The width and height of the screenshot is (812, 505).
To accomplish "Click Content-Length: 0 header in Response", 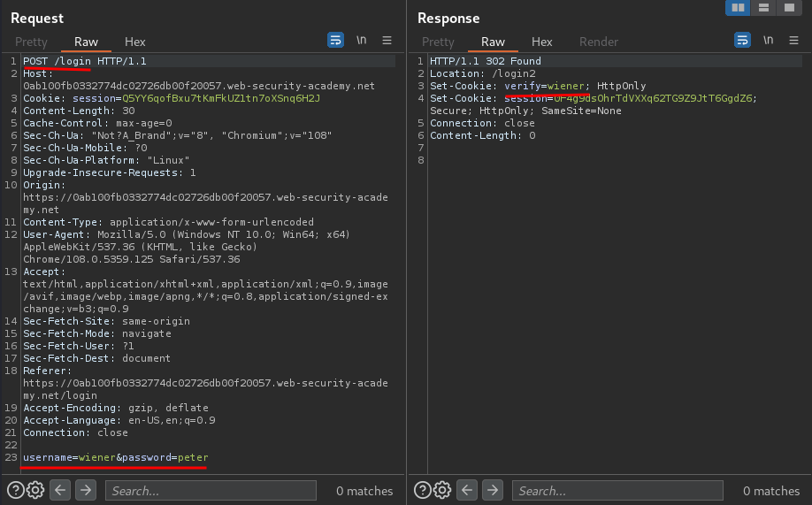I will (483, 135).
